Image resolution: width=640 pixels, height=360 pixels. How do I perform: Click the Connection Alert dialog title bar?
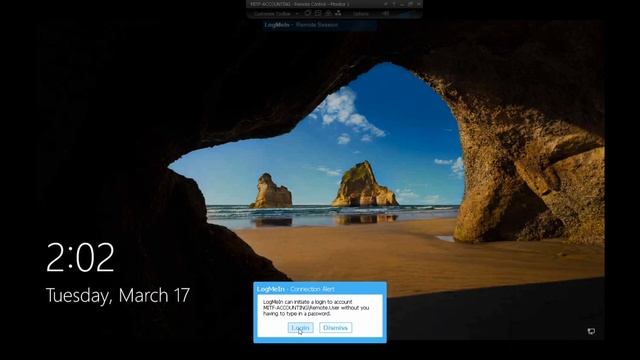pyautogui.click(x=320, y=289)
